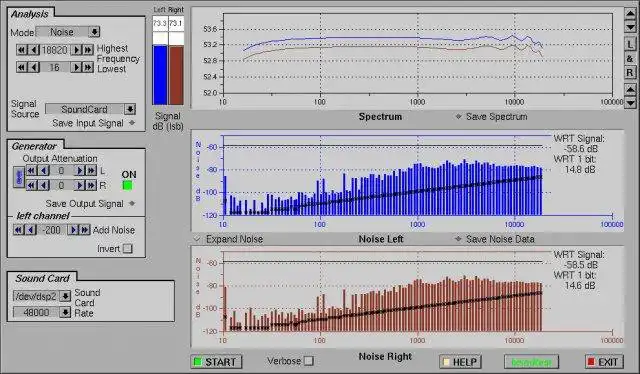This screenshot has width=640, height=374.
Task: Jump Lowest frequency up with double-right arrow
Action: coord(88,67)
